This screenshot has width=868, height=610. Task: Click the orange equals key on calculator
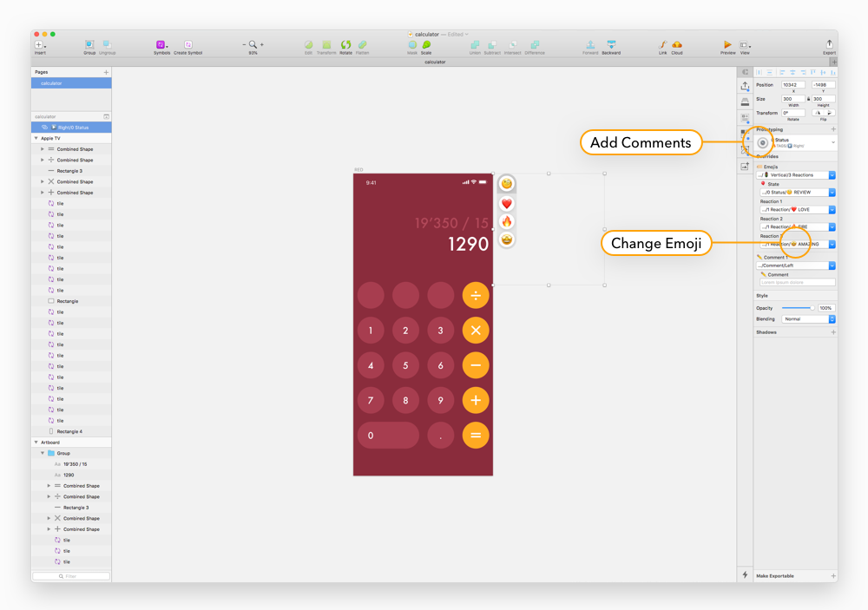click(476, 435)
